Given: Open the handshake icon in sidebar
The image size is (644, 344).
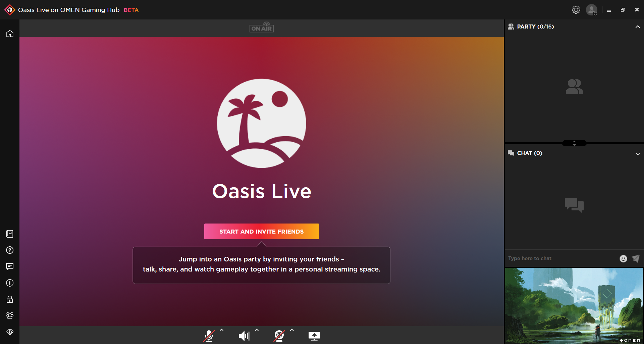Looking at the screenshot, I should pos(10,332).
